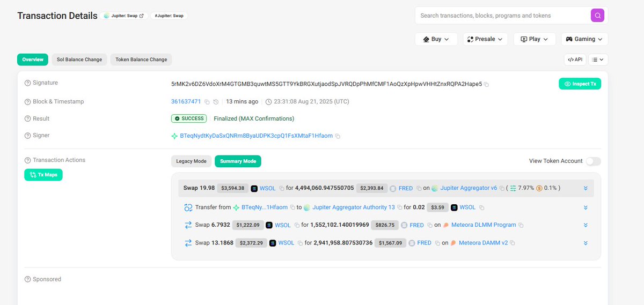Click swap arrows icon on 6.7932 row
This screenshot has height=305, width=644.
coord(188,225)
